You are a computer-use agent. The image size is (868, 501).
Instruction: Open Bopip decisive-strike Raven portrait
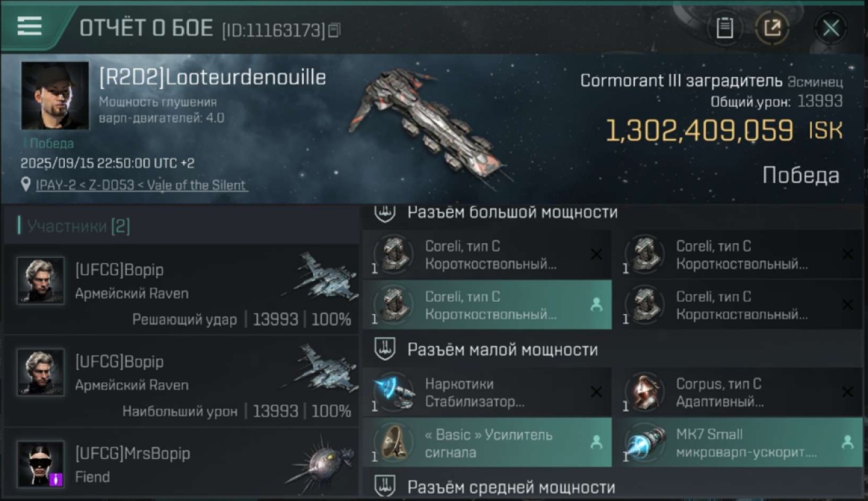(41, 281)
